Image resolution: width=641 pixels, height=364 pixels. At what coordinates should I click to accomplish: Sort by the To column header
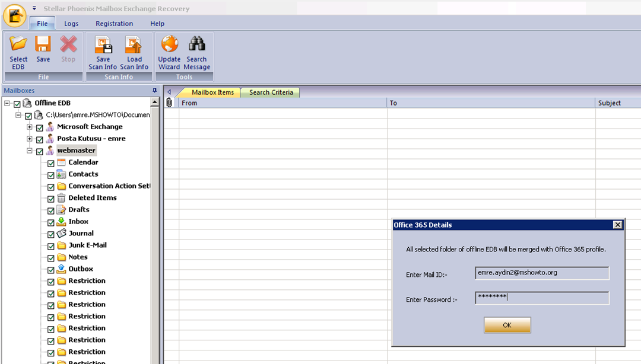click(491, 103)
